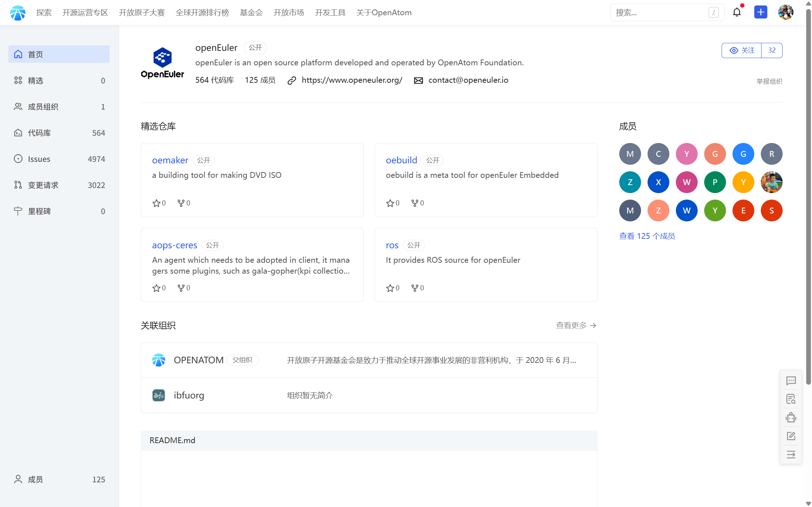Click the fork icon on ros card

415,288
